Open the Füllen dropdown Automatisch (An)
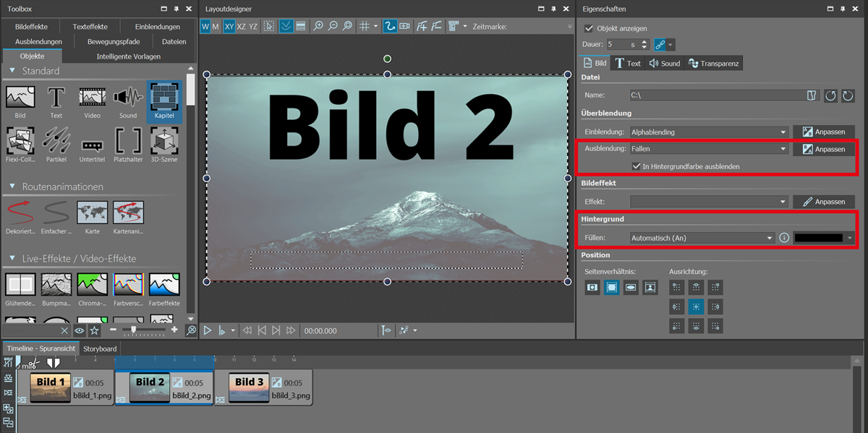The image size is (868, 433). coord(702,238)
